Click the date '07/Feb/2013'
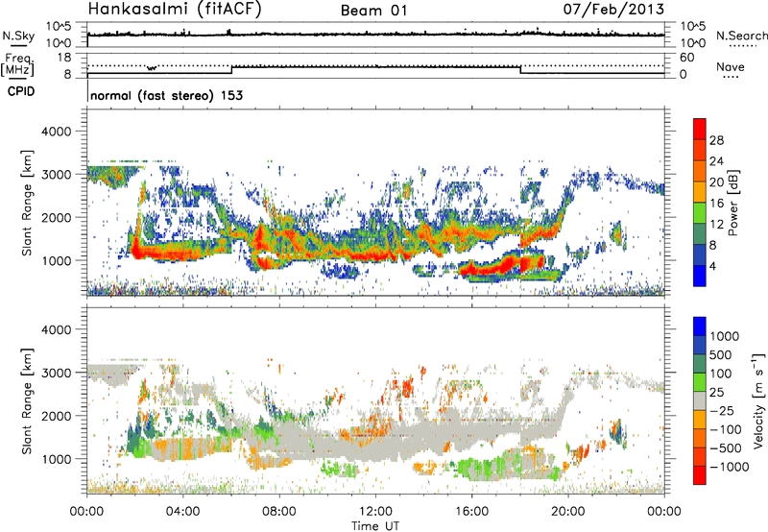 613,9
